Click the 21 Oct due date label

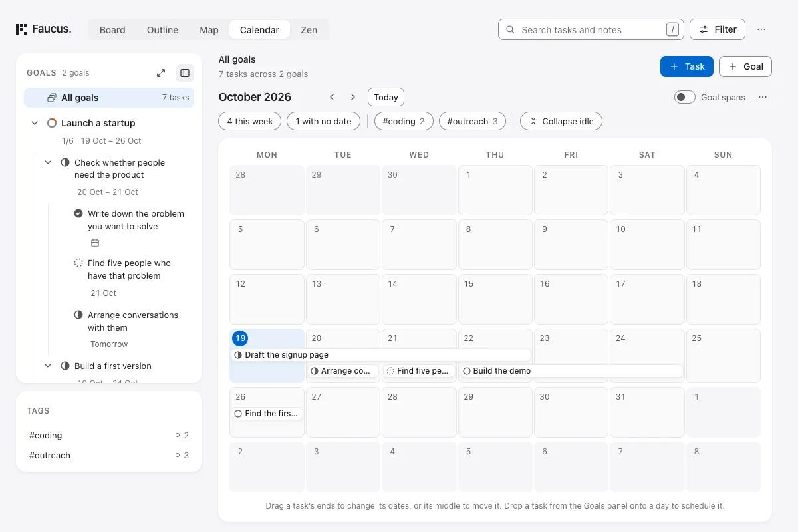tap(103, 293)
